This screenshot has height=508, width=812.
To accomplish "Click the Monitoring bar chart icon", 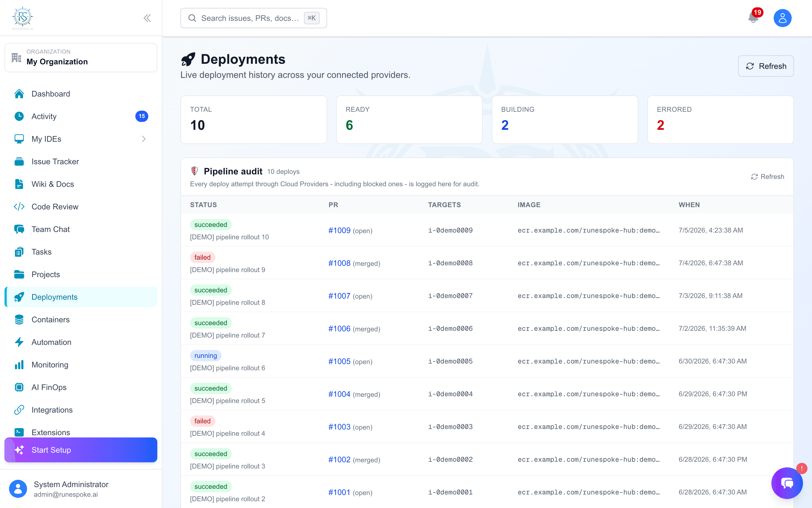I will pyautogui.click(x=19, y=365).
